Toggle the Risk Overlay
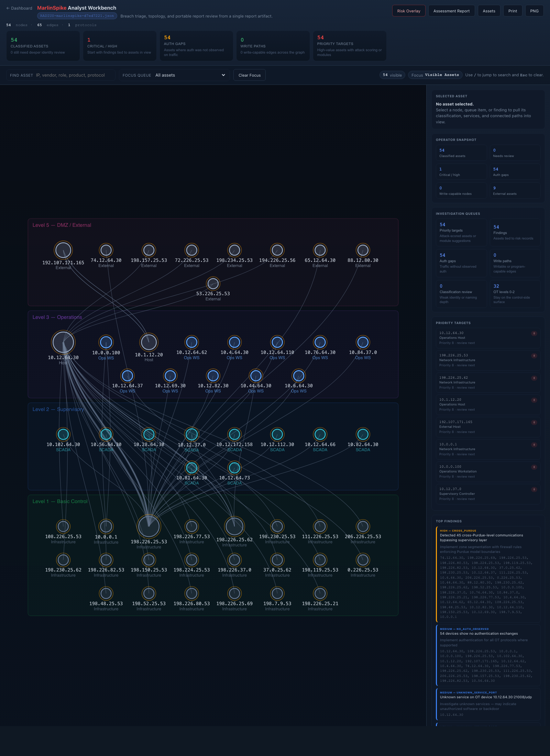This screenshot has height=756, width=550. tap(409, 11)
